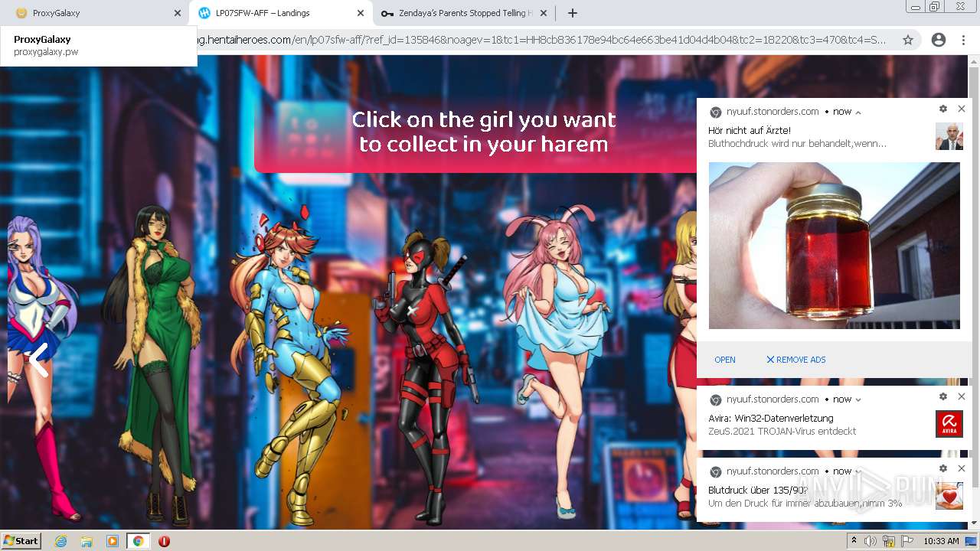
Task: Click the Hör nicht auf Ärzte! headline
Action: point(750,130)
